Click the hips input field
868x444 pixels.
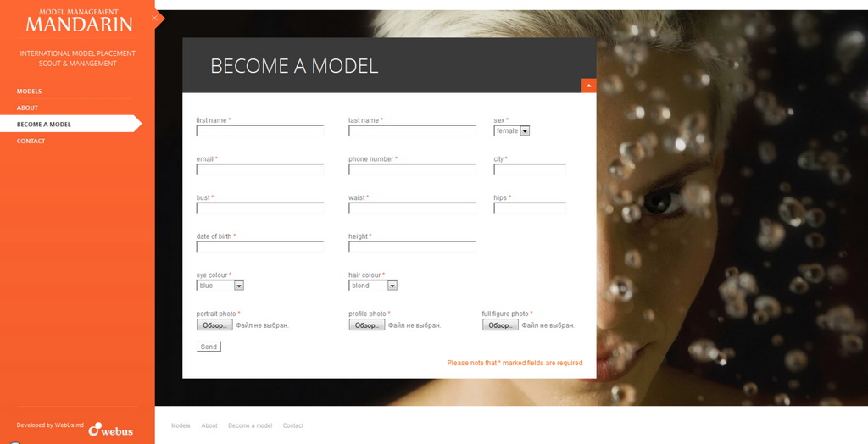click(530, 208)
